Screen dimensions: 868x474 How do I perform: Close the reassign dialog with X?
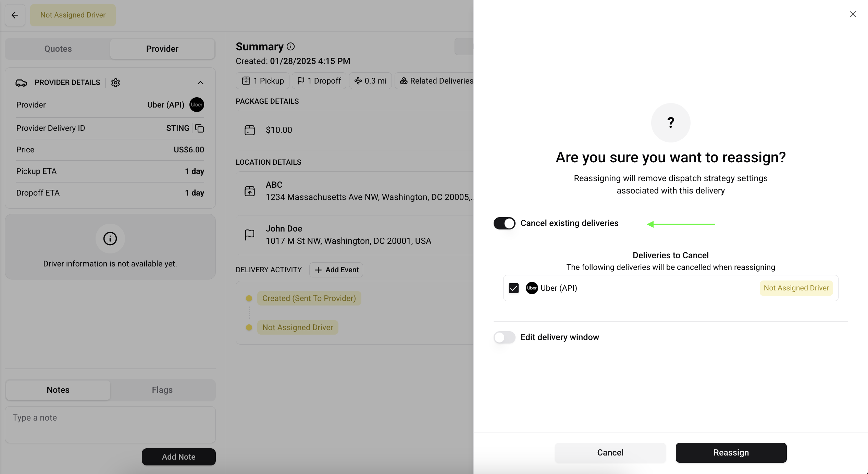(x=853, y=14)
